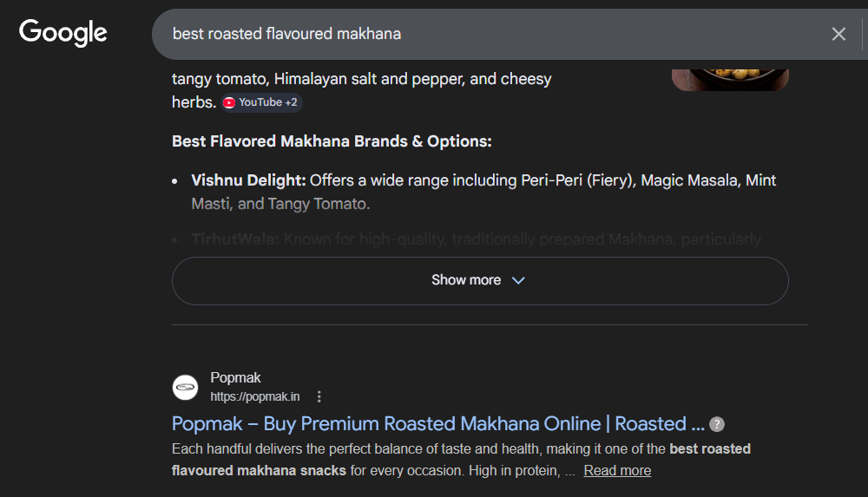Image resolution: width=868 pixels, height=497 pixels.
Task: Follow the Read more link
Action: coord(617,470)
